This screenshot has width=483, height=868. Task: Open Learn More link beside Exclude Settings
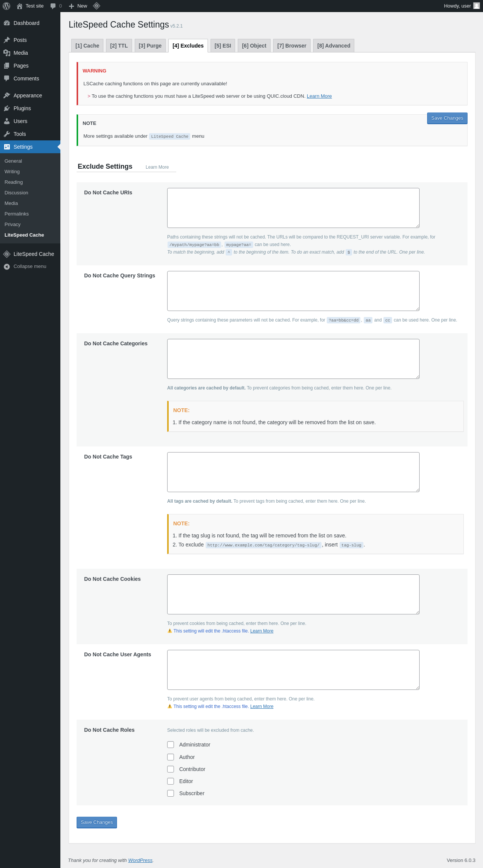[157, 167]
